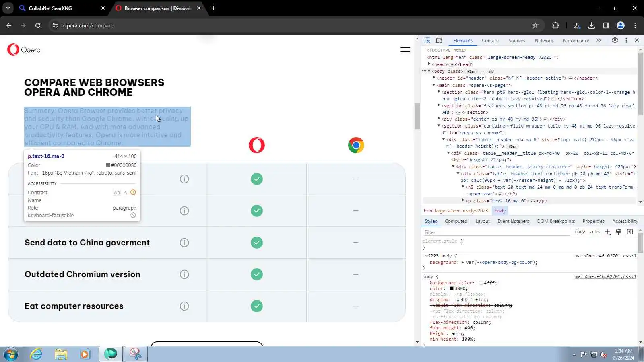The image size is (644, 362).
Task: Open DevTools settings gear
Action: (x=615, y=40)
